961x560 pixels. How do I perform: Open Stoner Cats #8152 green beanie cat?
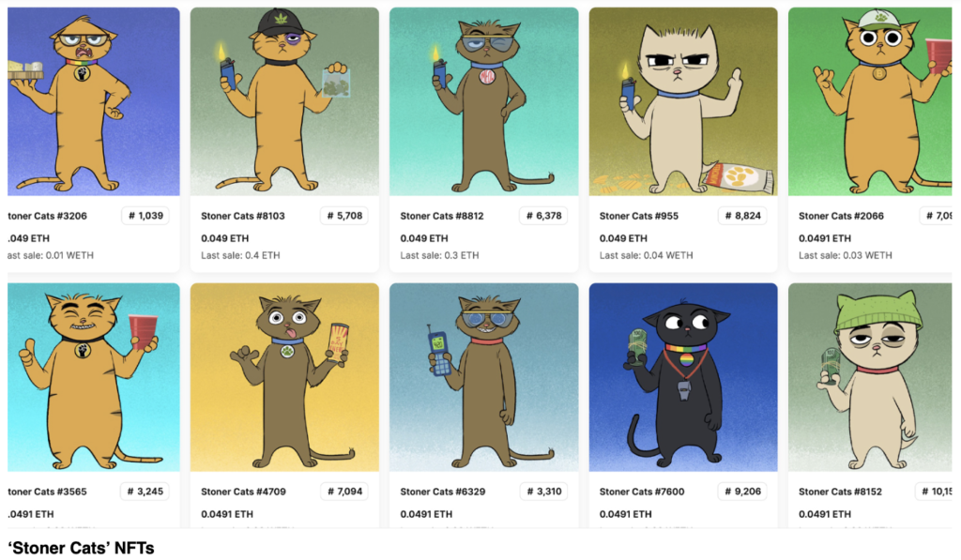tap(870, 377)
